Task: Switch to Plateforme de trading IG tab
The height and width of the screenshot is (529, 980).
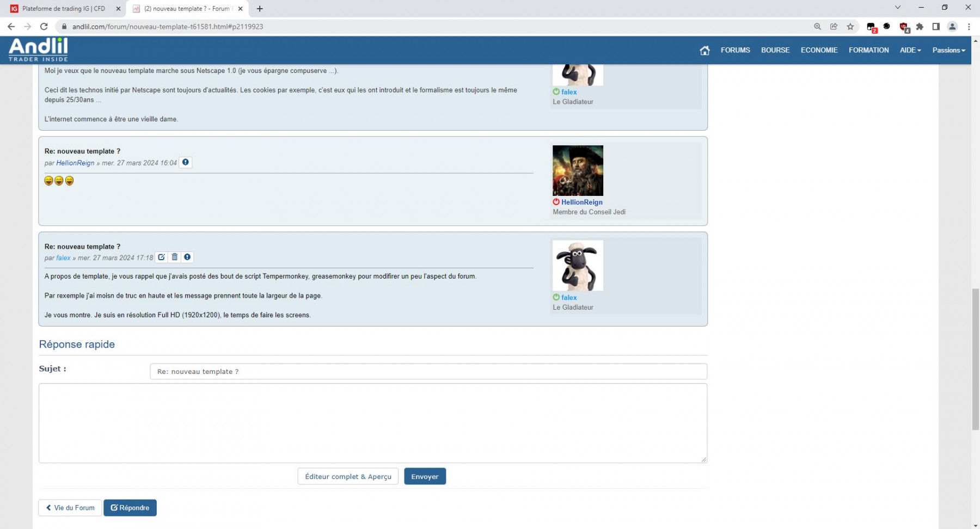Action: 64,9
